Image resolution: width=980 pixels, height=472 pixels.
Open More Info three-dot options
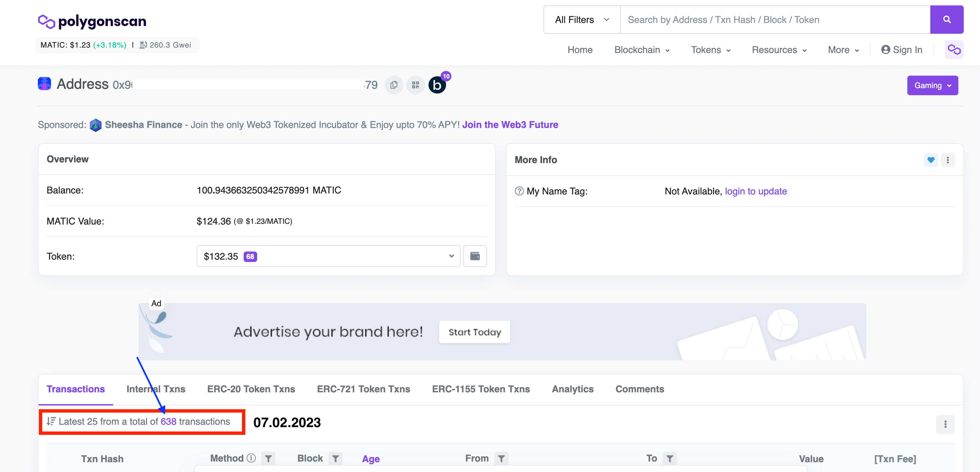tap(948, 160)
